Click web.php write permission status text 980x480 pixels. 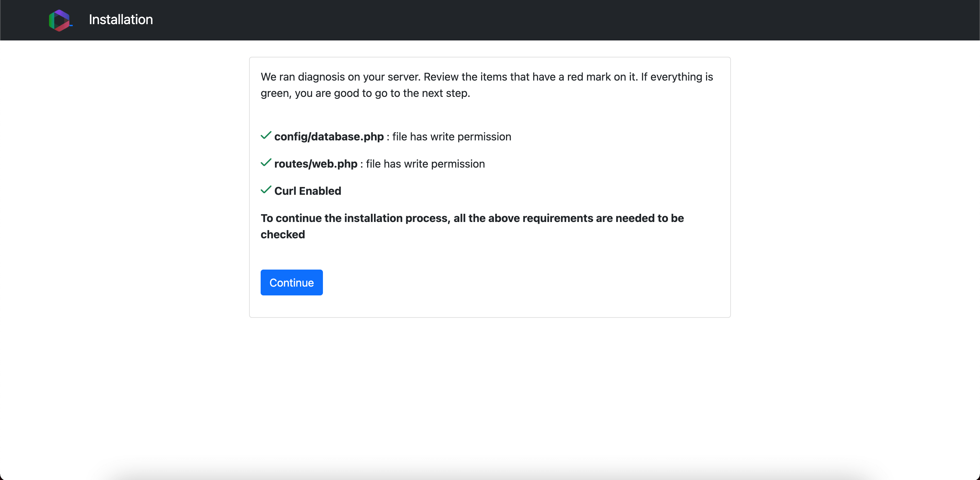point(425,164)
